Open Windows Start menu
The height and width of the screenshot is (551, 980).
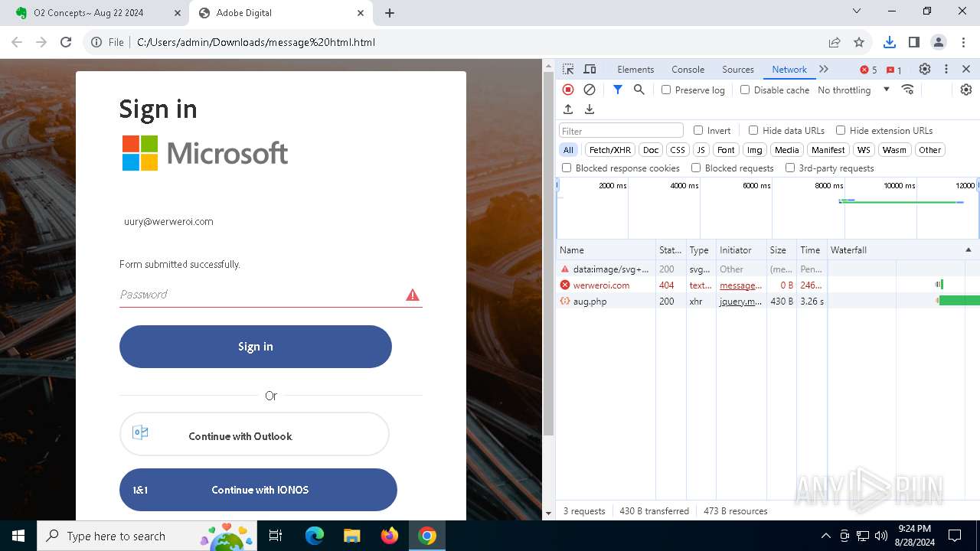pos(18,536)
